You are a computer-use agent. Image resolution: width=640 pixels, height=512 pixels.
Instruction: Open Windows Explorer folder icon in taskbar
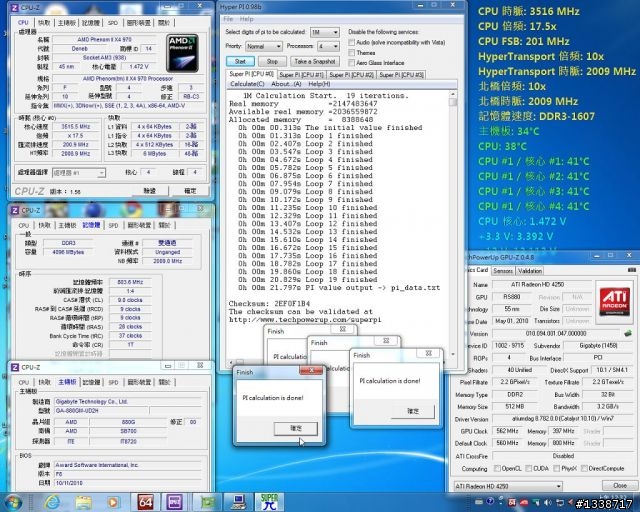click(83, 502)
